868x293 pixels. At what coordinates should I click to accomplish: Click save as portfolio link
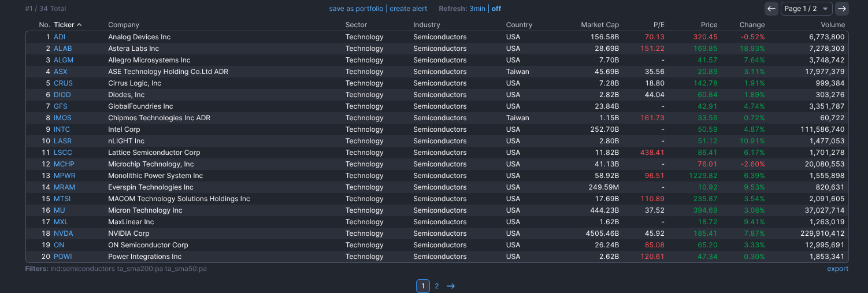pos(356,9)
